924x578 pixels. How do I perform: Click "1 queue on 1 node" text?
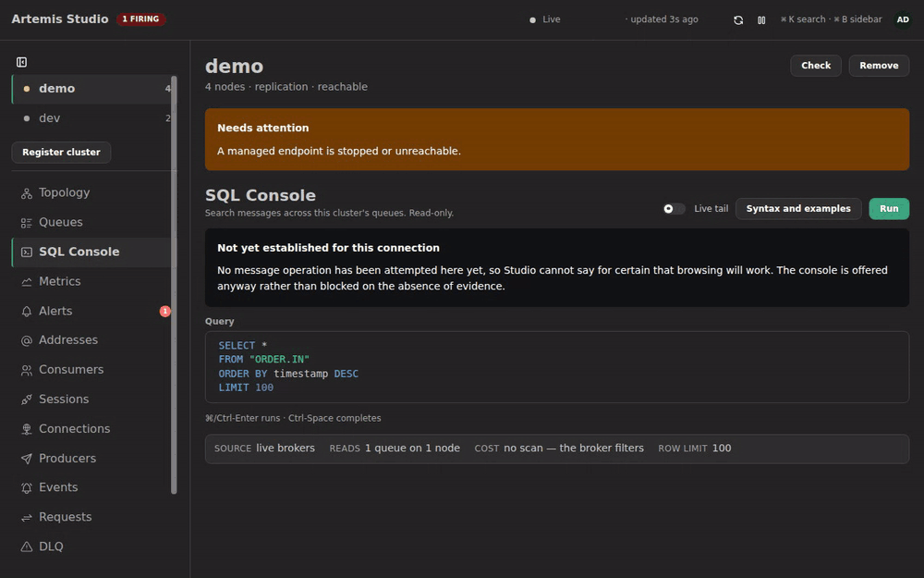pos(412,449)
